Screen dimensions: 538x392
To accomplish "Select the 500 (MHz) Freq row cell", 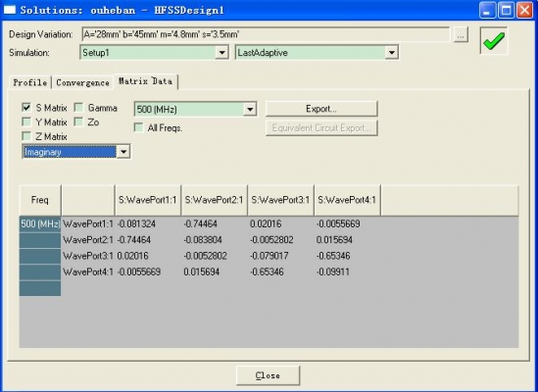I will click(40, 223).
